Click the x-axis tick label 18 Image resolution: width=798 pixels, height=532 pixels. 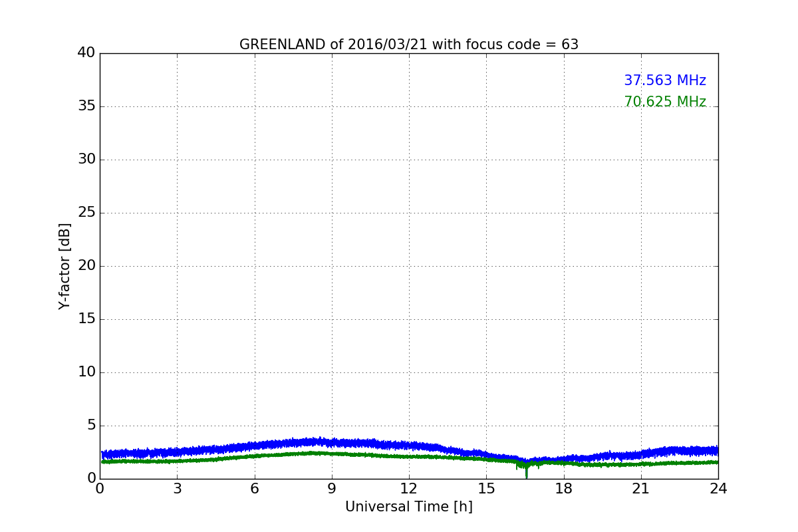pos(564,489)
